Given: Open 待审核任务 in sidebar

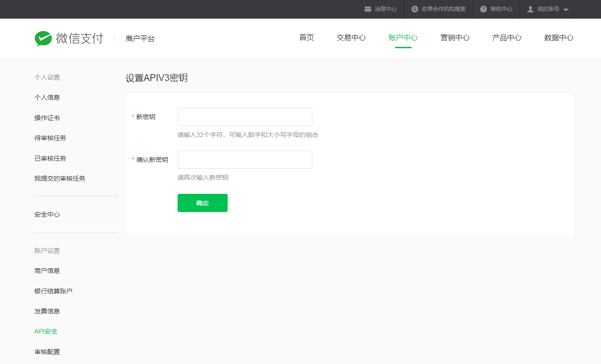Looking at the screenshot, I should coord(50,138).
